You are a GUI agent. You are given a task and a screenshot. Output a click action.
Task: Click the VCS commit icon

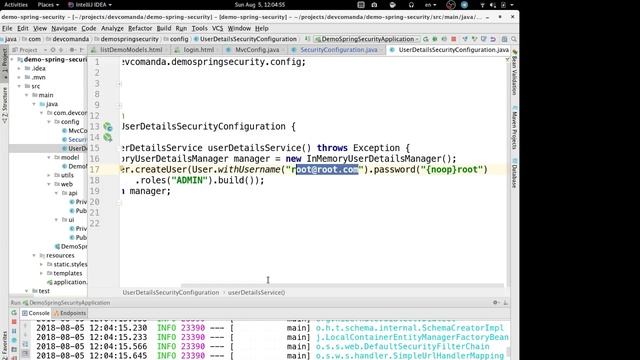coord(474,39)
